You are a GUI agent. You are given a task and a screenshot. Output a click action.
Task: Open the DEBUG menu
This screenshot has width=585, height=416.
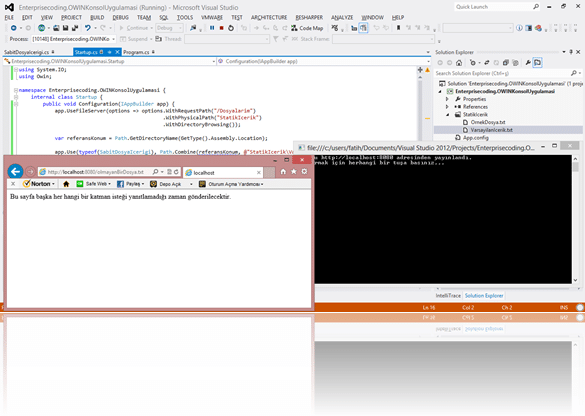(x=121, y=18)
